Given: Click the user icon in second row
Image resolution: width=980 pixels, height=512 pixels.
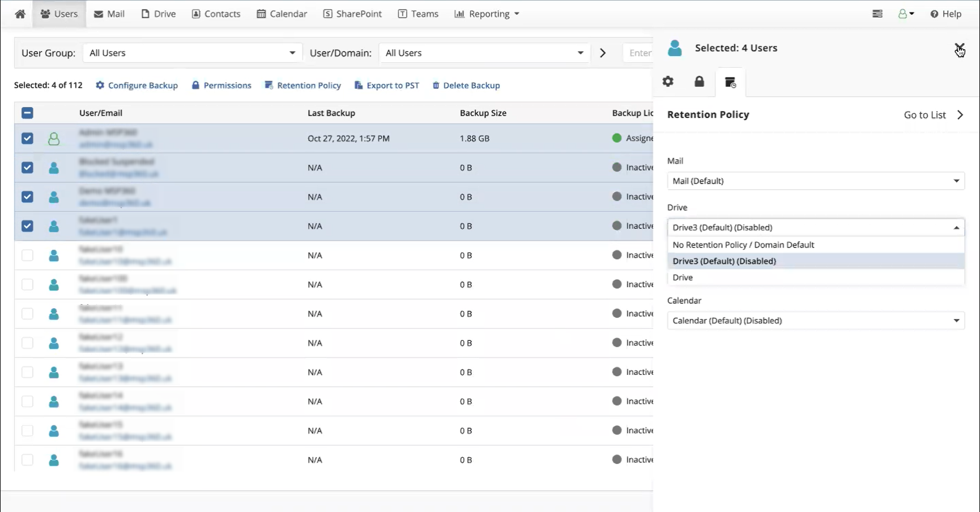Looking at the screenshot, I should tap(54, 168).
